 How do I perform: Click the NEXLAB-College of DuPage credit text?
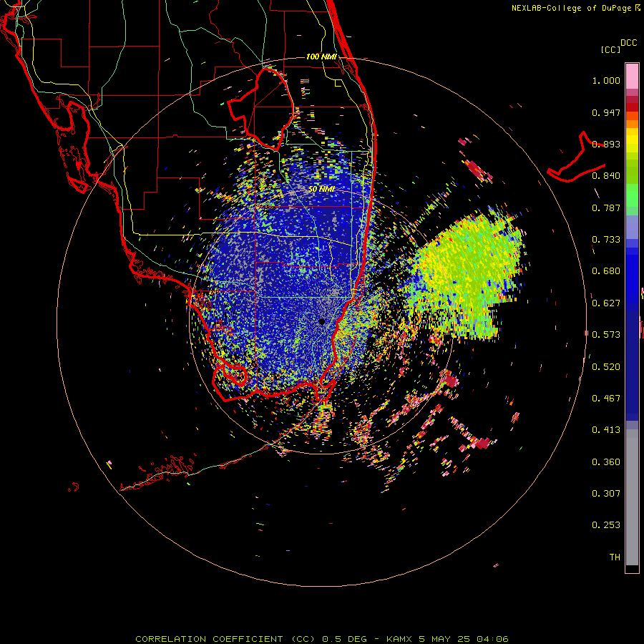pos(573,8)
